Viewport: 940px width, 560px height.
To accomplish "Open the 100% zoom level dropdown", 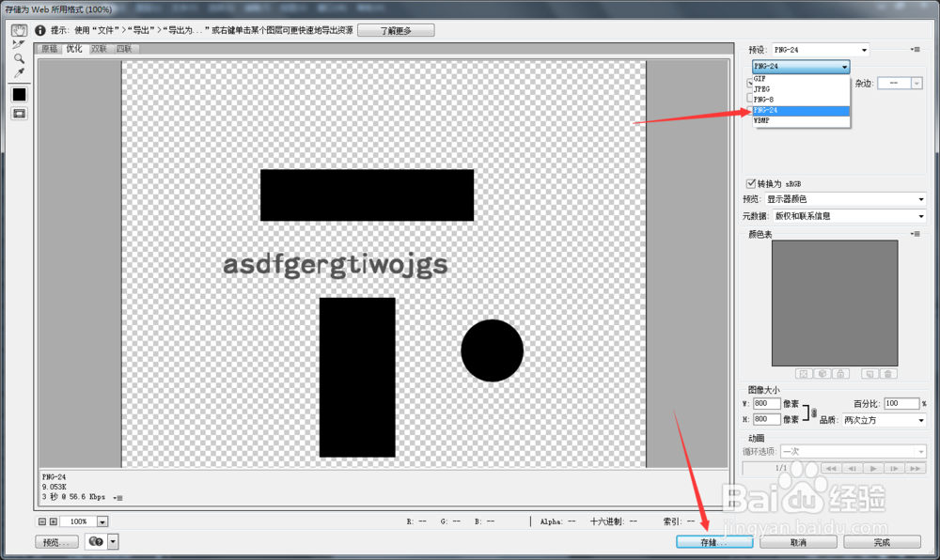I will point(102,521).
